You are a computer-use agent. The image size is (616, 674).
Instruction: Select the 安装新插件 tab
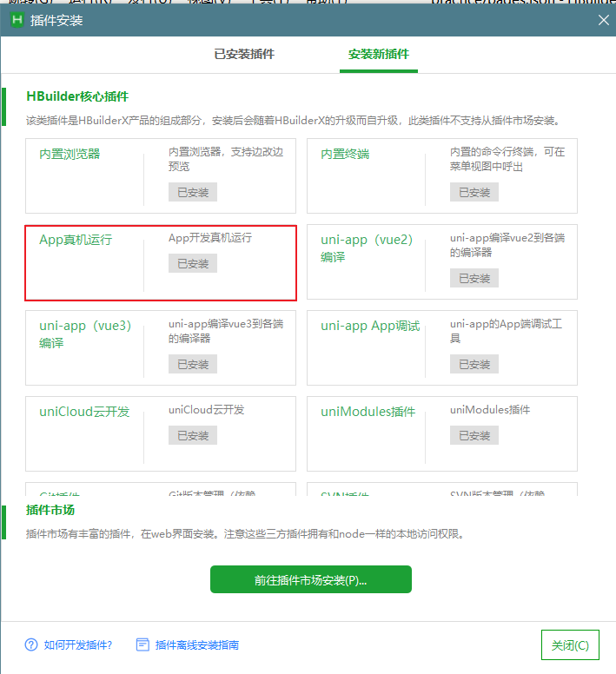(378, 54)
